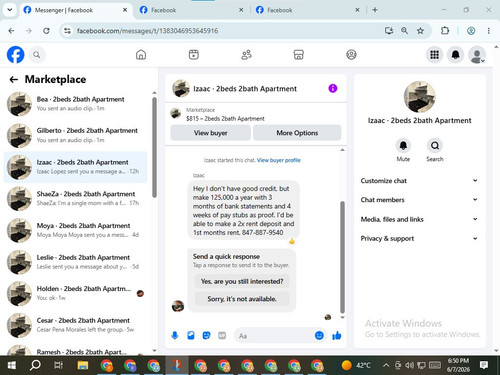The height and width of the screenshot is (375, 500).
Task: Open Chrome zoom magnifier in address bar
Action: (x=404, y=31)
